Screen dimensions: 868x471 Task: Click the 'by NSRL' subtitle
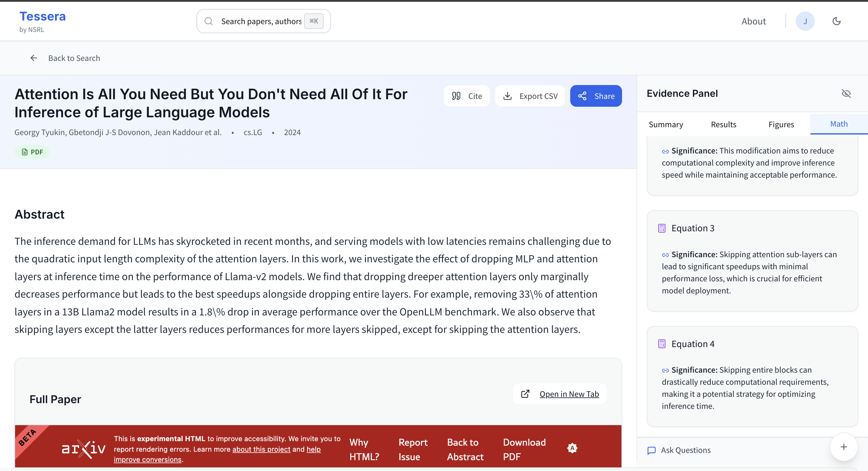click(x=32, y=30)
